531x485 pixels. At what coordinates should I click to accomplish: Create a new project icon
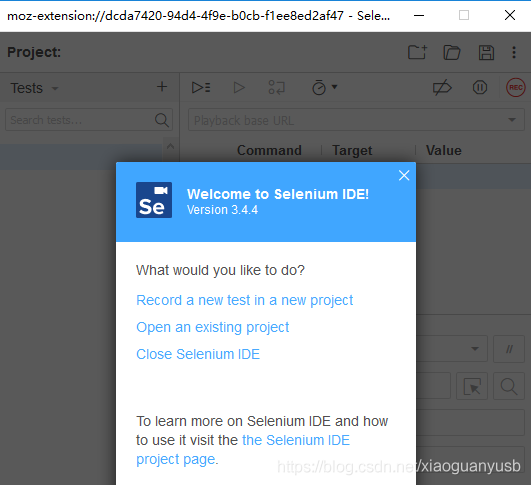pyautogui.click(x=417, y=52)
